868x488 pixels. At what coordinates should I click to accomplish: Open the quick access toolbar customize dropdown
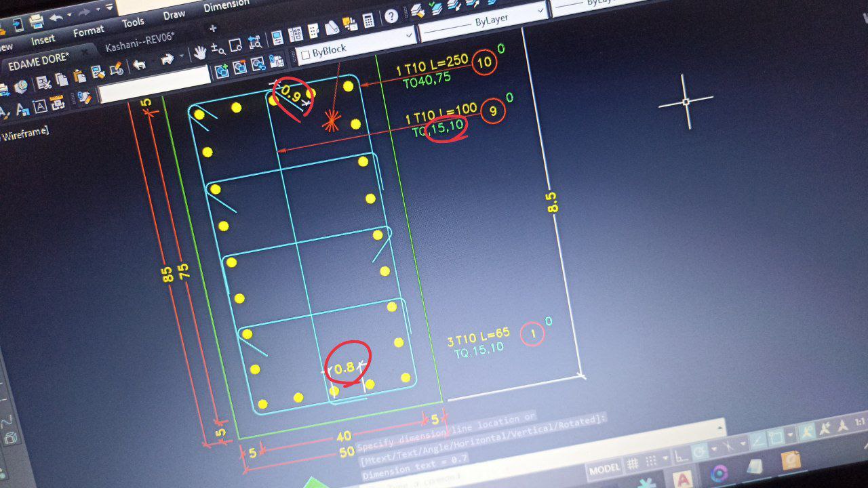pyautogui.click(x=109, y=7)
